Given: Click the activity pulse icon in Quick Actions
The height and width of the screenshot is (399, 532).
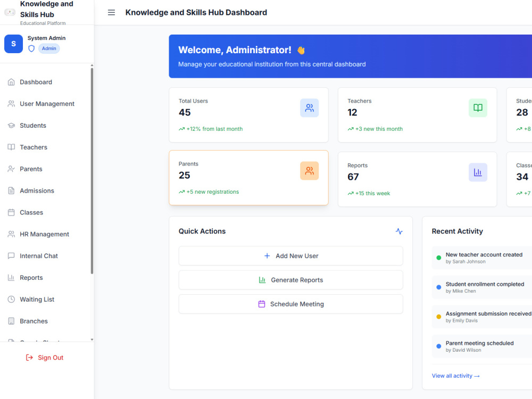Looking at the screenshot, I should point(400,231).
